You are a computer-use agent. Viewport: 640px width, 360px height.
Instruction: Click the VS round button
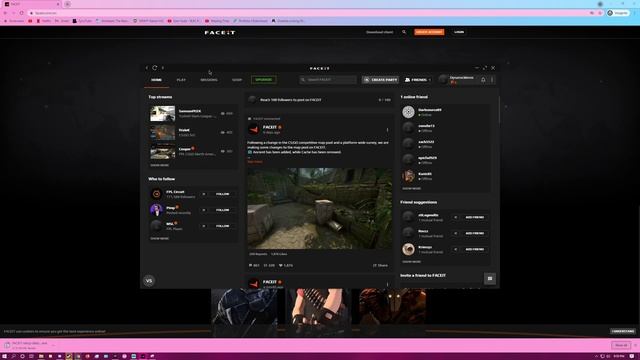pyautogui.click(x=149, y=280)
